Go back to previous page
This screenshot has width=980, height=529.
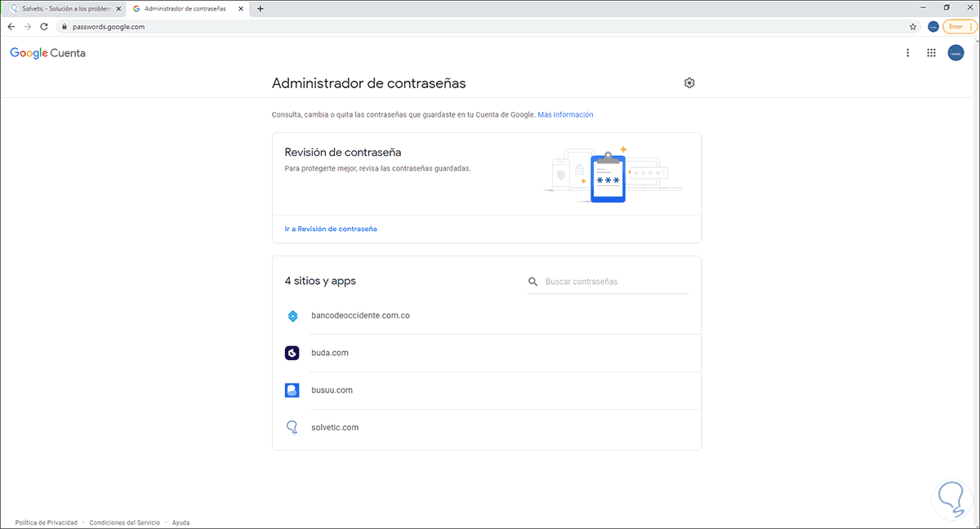(x=11, y=26)
